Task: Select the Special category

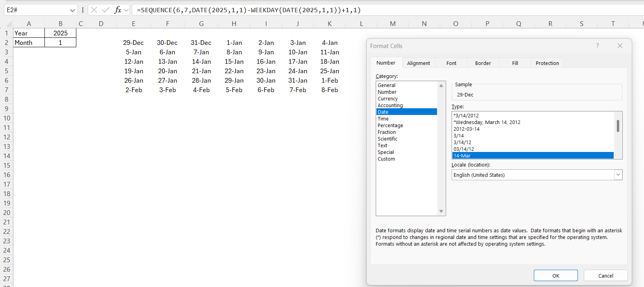Action: pyautogui.click(x=406, y=152)
